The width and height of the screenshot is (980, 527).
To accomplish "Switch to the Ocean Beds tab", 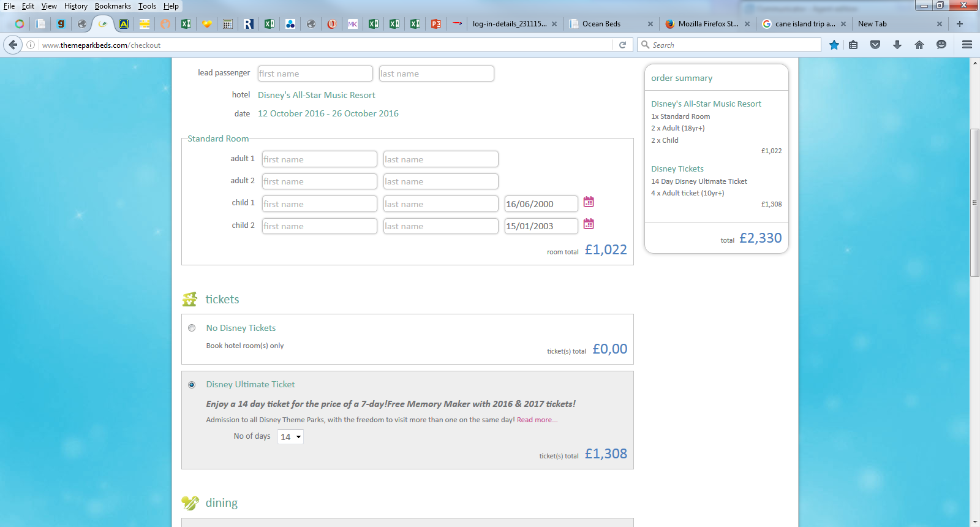I will pos(610,24).
